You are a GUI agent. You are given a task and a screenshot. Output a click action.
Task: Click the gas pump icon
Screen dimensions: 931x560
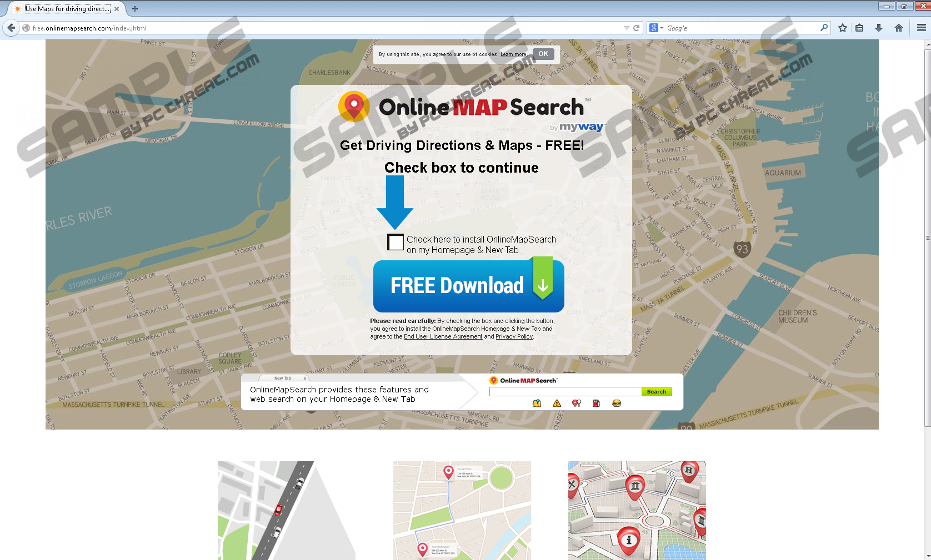pos(596,403)
